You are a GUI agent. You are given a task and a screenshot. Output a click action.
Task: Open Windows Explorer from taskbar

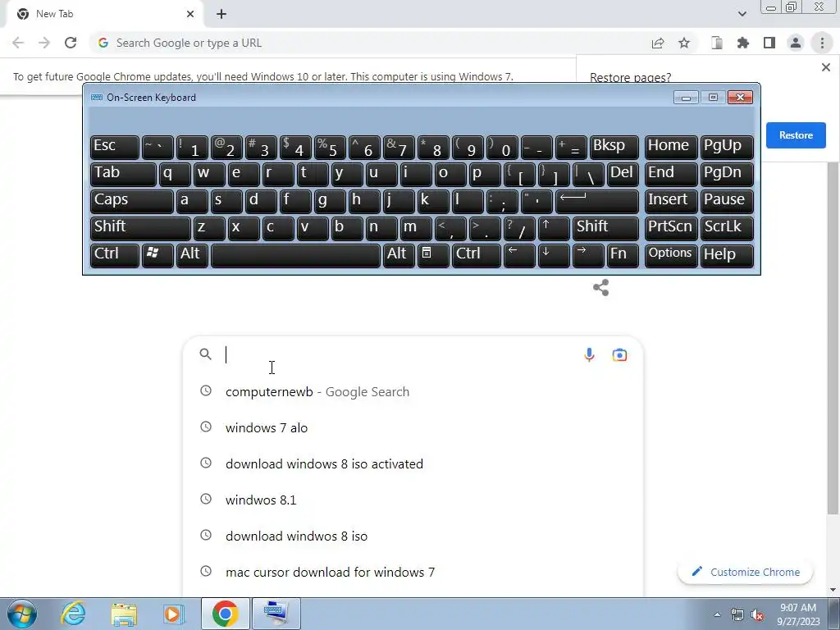click(x=124, y=614)
